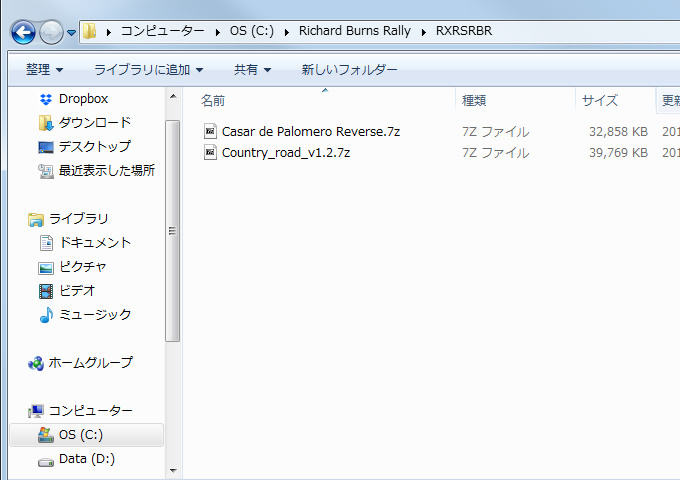Viewport: 680px width, 480px height.
Task: Select Dropbox in the navigation pane
Action: (83, 99)
